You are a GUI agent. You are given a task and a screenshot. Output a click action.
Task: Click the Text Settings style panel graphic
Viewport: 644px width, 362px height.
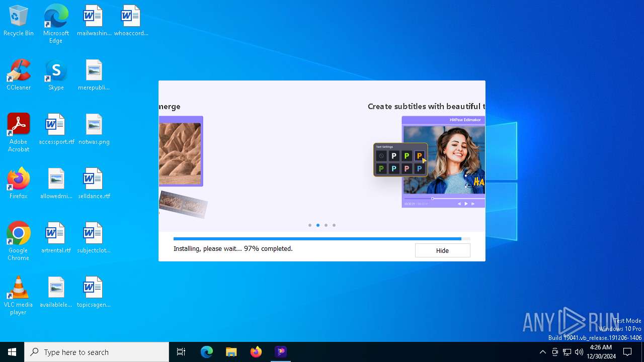click(400, 160)
